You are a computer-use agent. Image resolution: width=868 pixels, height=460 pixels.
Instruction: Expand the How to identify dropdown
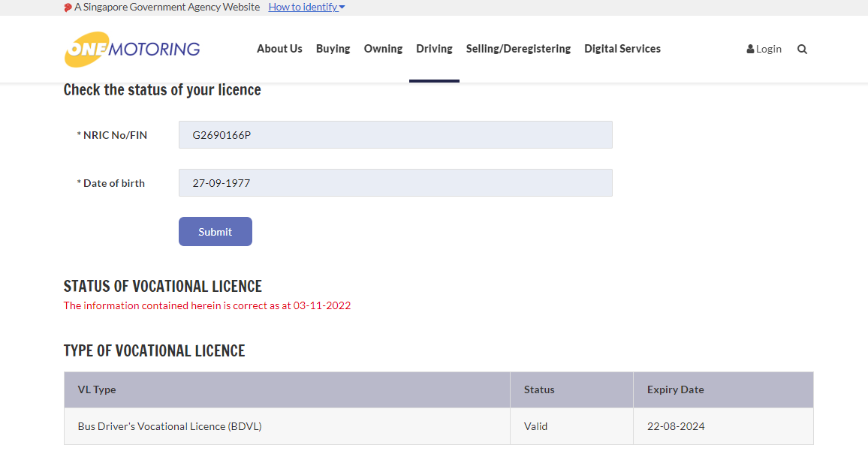tap(306, 8)
